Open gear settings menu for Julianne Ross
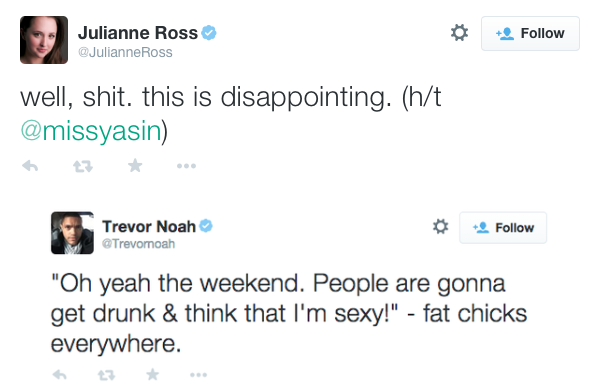Viewport: 616px width, 390px height. (459, 33)
